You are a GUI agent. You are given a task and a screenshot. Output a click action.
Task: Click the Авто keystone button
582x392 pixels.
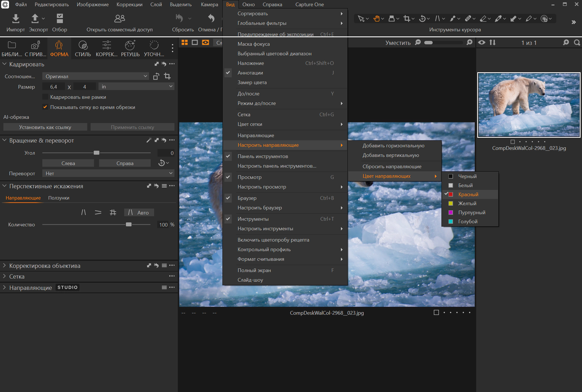[139, 213]
